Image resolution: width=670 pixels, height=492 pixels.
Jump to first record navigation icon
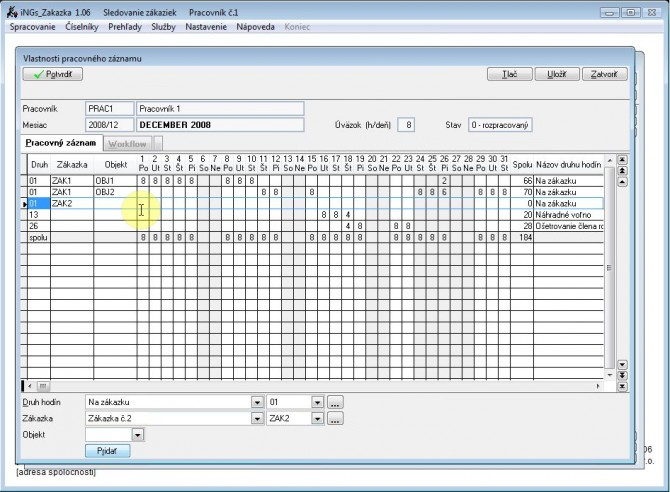tap(623, 160)
